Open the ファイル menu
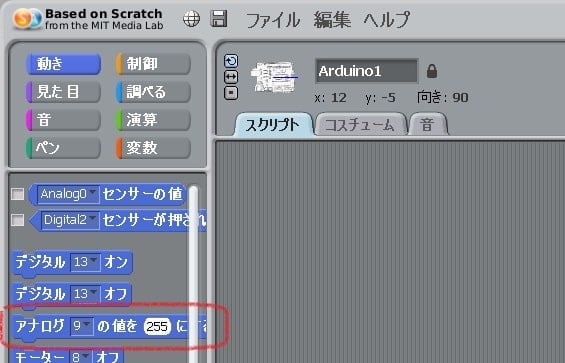The height and width of the screenshot is (363, 565). pyautogui.click(x=273, y=19)
